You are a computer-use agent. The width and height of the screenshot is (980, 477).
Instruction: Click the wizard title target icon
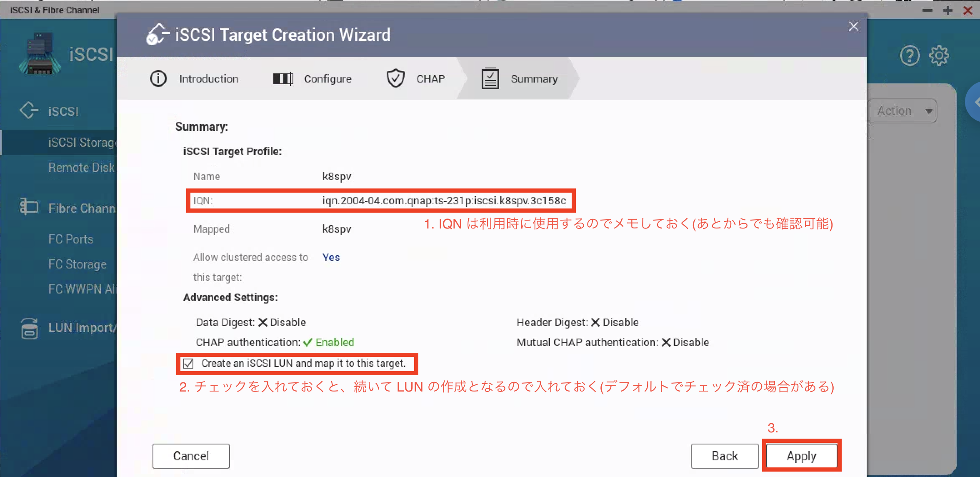157,34
